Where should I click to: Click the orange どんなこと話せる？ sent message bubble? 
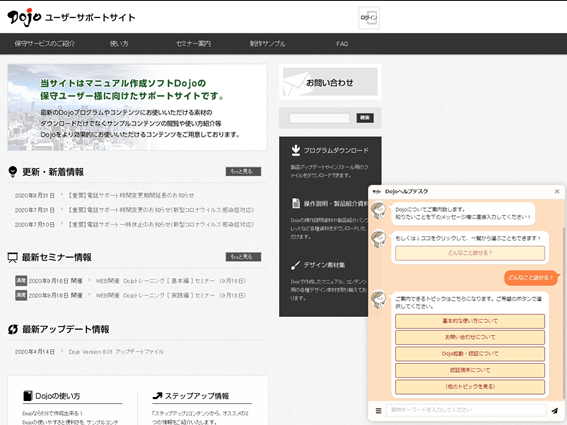pos(531,278)
